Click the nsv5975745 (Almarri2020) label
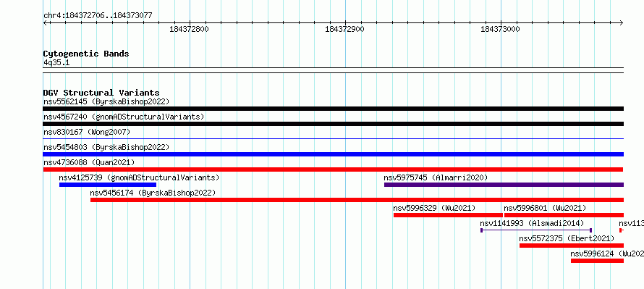Screen dimensions: 644x289 click(x=436, y=177)
